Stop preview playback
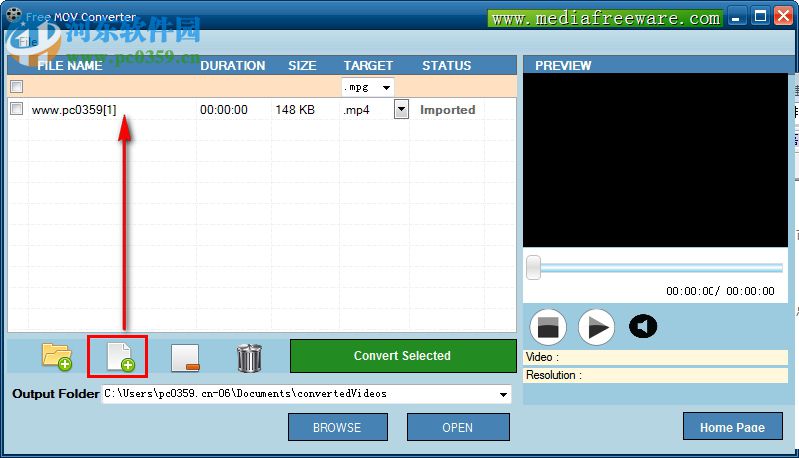The width and height of the screenshot is (799, 458). tap(548, 327)
